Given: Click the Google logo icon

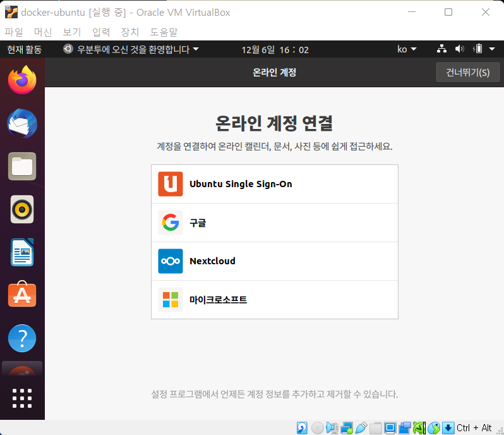Looking at the screenshot, I should pyautogui.click(x=171, y=223).
